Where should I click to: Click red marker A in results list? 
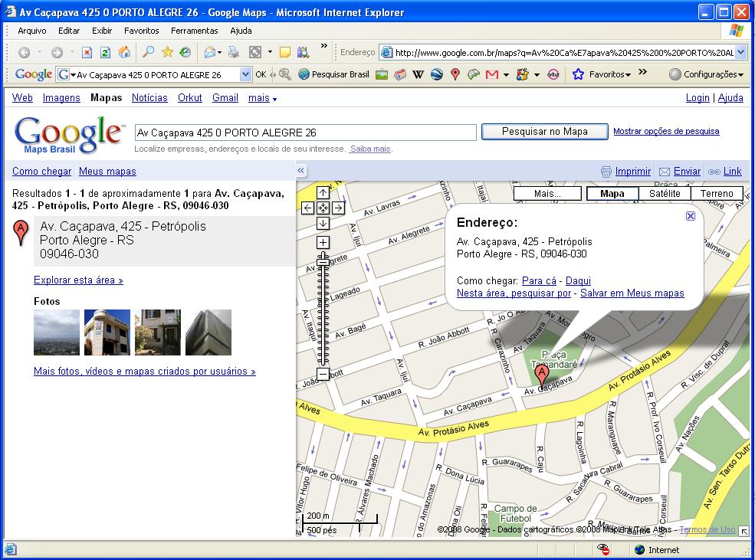click(21, 233)
